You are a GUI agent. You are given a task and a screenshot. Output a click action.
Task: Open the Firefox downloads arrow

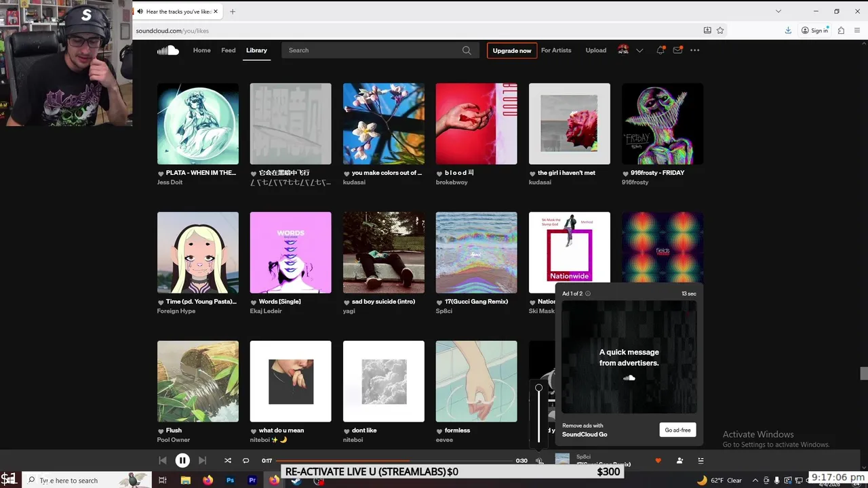coord(788,30)
